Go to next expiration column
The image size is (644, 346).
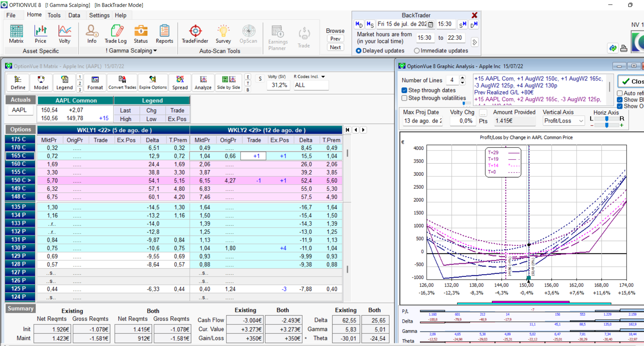point(363,130)
